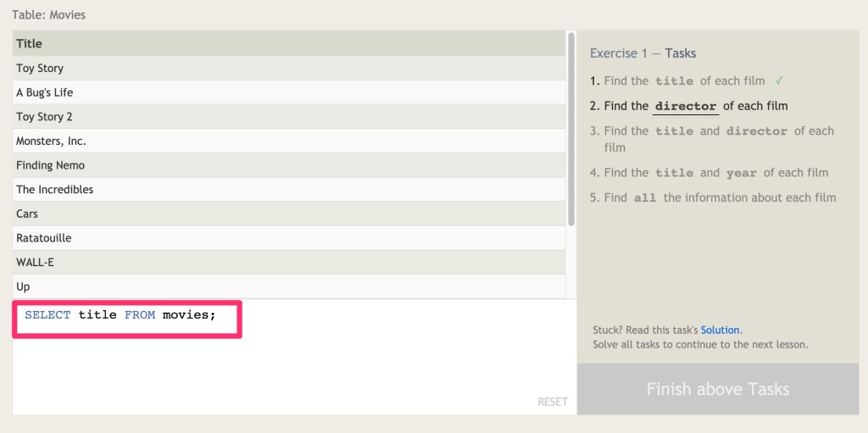Screen dimensions: 868x433
Task: Open the Solution link
Action: (x=721, y=330)
